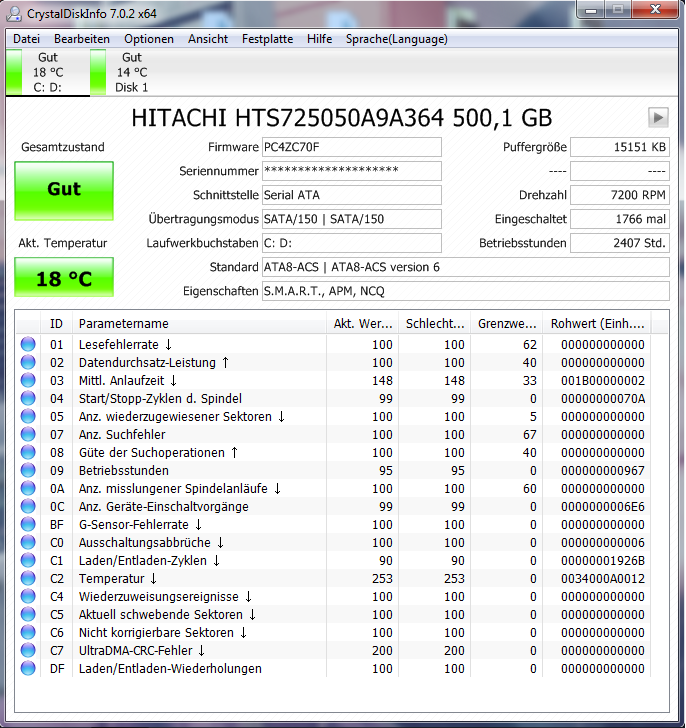Click the next disk arrow button
Image resolution: width=686 pixels, height=728 pixels.
pos(658,117)
